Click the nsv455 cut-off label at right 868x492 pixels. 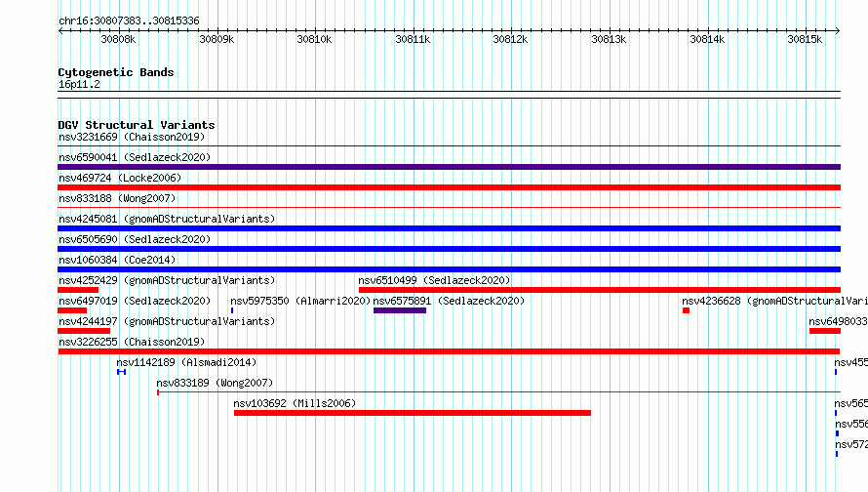pos(850,362)
